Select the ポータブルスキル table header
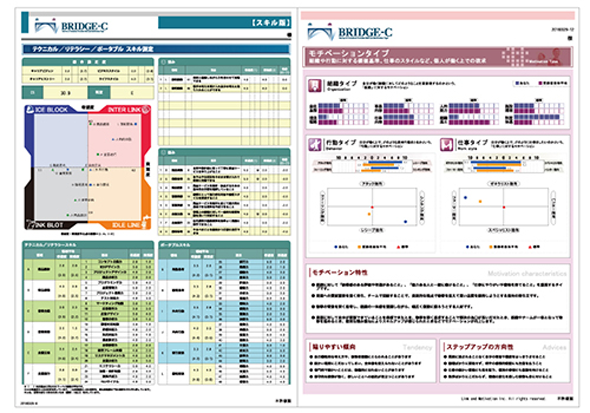 pos(224,245)
